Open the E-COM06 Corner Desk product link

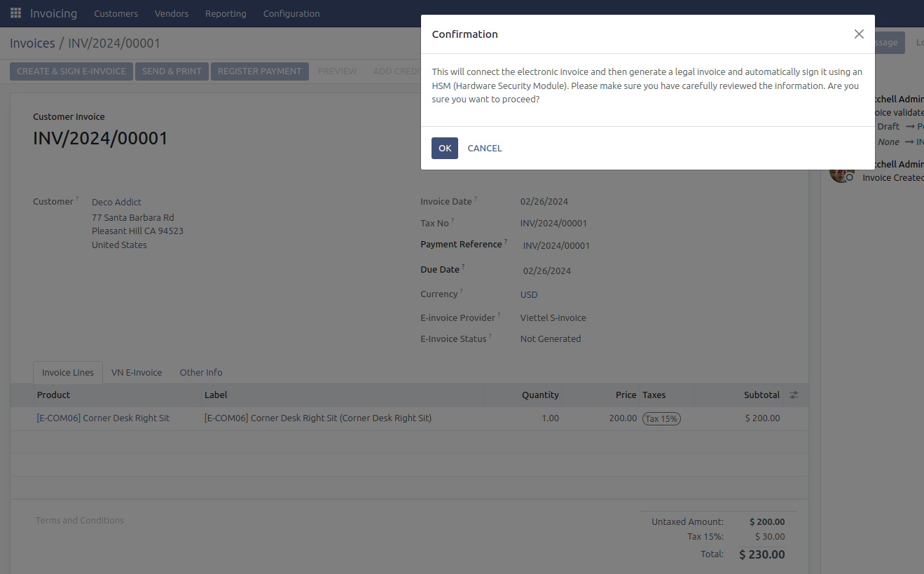pyautogui.click(x=103, y=418)
